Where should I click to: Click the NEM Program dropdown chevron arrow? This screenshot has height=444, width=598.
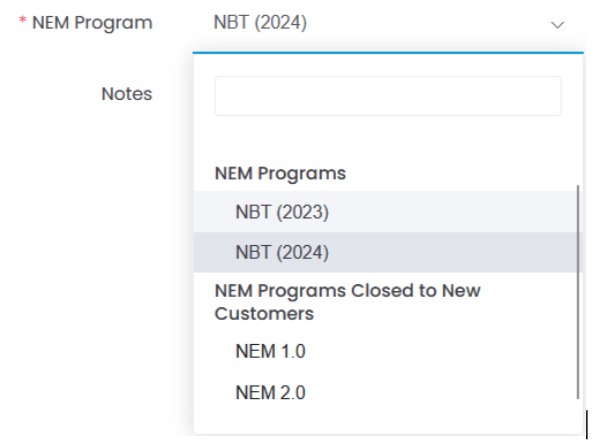557,25
